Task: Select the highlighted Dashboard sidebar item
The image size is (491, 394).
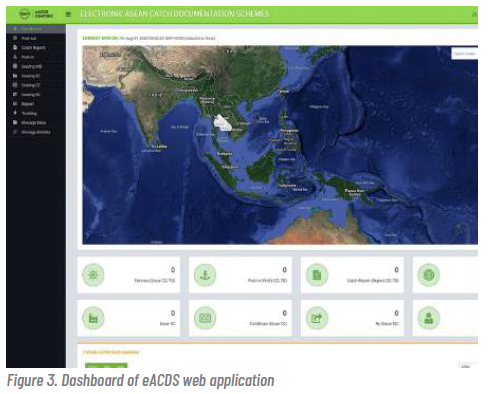Action: click(x=36, y=29)
